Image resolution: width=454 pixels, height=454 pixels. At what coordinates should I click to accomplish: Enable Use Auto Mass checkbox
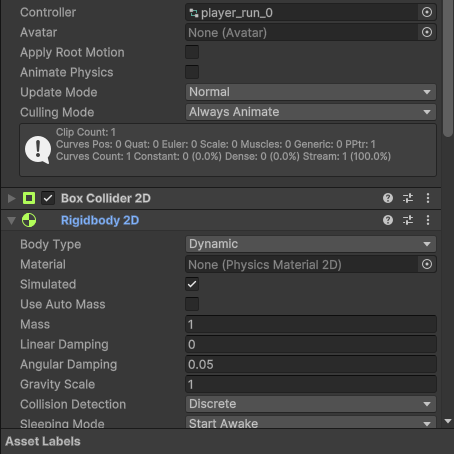click(192, 304)
